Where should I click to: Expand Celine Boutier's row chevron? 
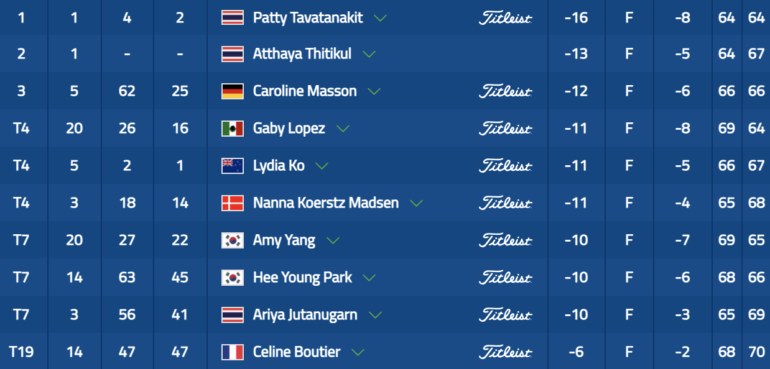pos(358,352)
